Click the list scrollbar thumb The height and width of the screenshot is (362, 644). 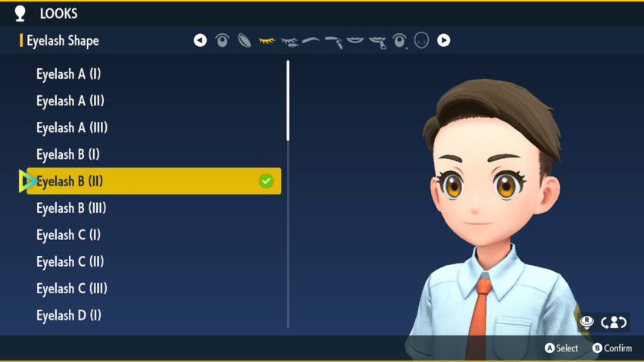288,101
